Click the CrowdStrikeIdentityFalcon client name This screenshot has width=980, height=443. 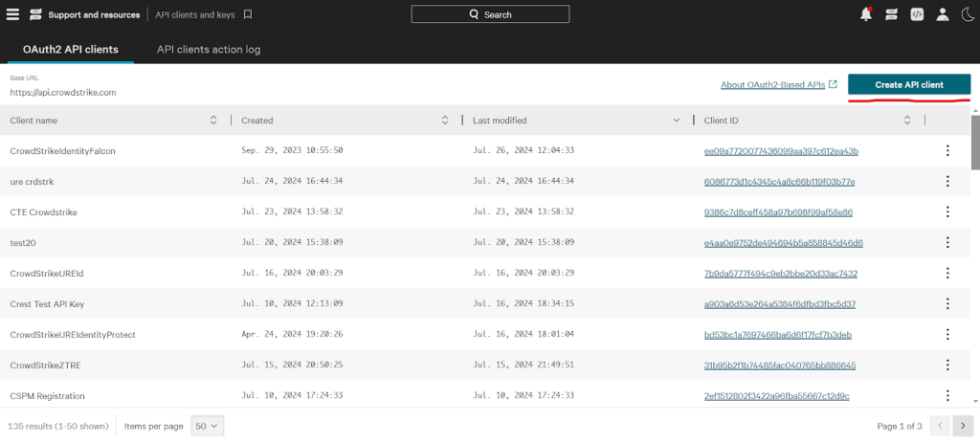62,150
